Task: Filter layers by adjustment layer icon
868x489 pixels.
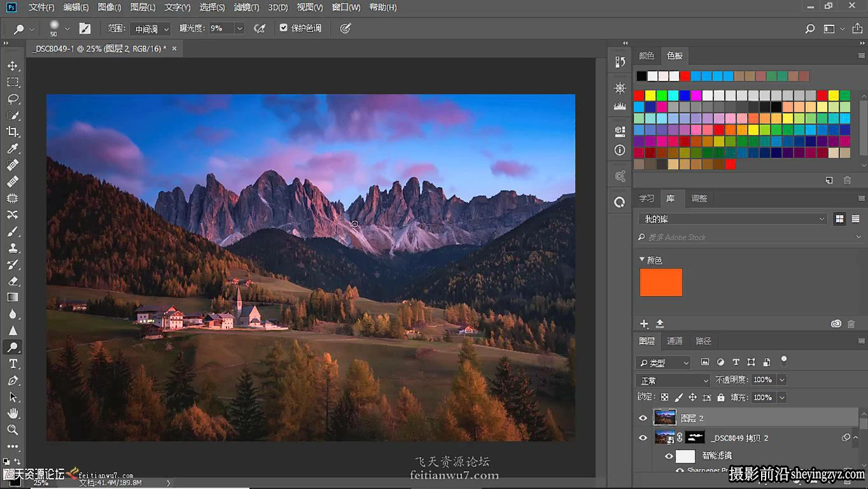Action: click(720, 362)
